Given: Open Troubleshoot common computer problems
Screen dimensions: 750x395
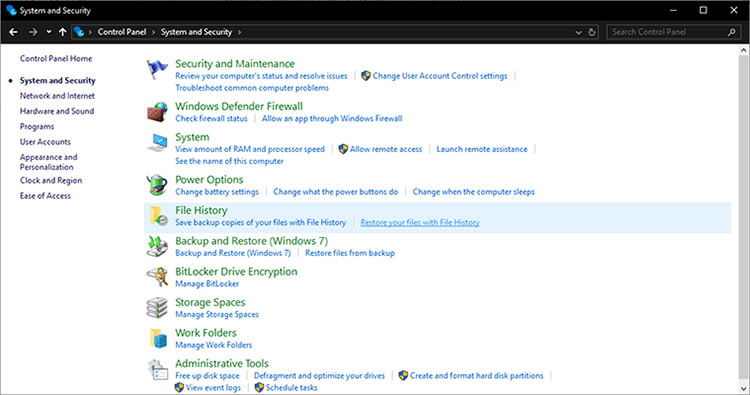Looking at the screenshot, I should point(252,88).
